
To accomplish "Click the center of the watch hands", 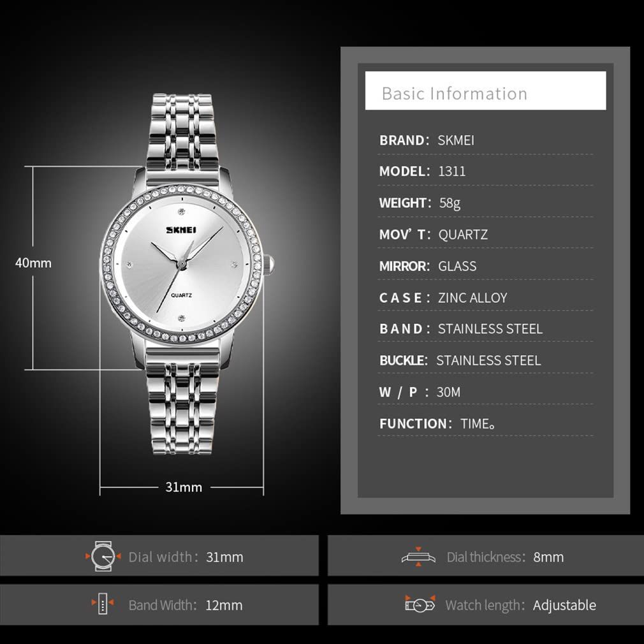I will (x=182, y=262).
